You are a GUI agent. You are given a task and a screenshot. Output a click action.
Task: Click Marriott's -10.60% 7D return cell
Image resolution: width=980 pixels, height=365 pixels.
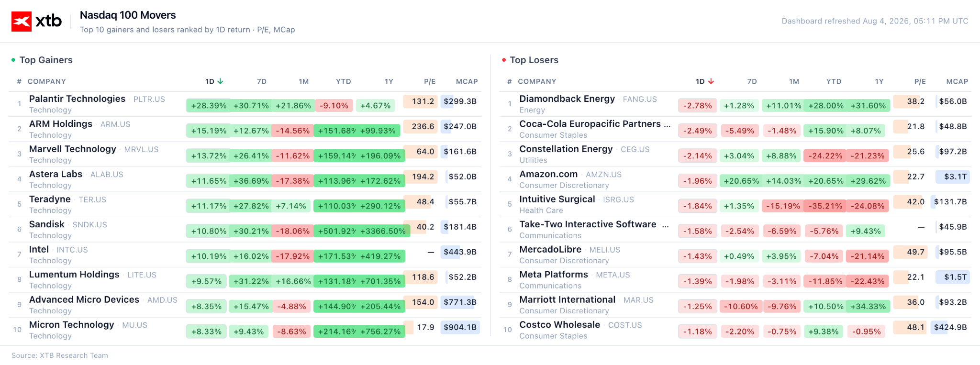(740, 307)
